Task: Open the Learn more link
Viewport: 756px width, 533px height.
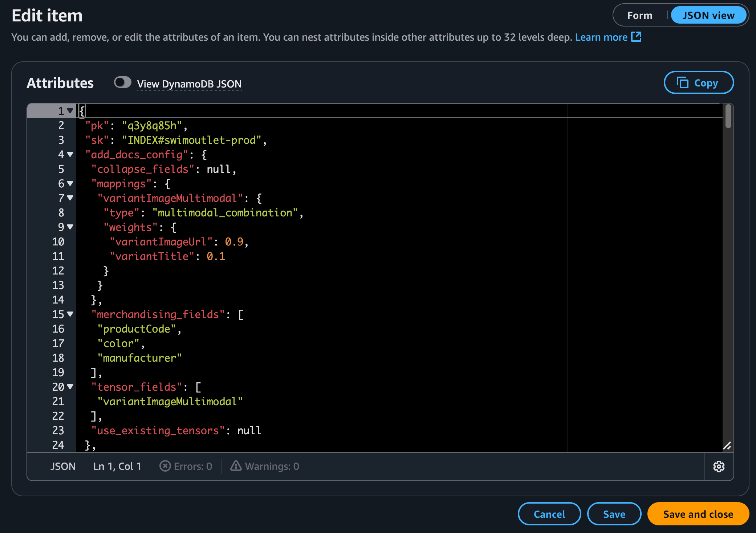Action: [x=601, y=37]
